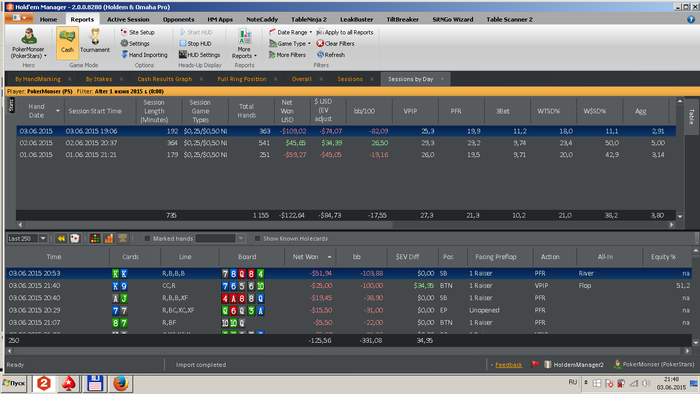Switch to By HandMarking report tab
This screenshot has height=394, width=700.
[x=38, y=79]
